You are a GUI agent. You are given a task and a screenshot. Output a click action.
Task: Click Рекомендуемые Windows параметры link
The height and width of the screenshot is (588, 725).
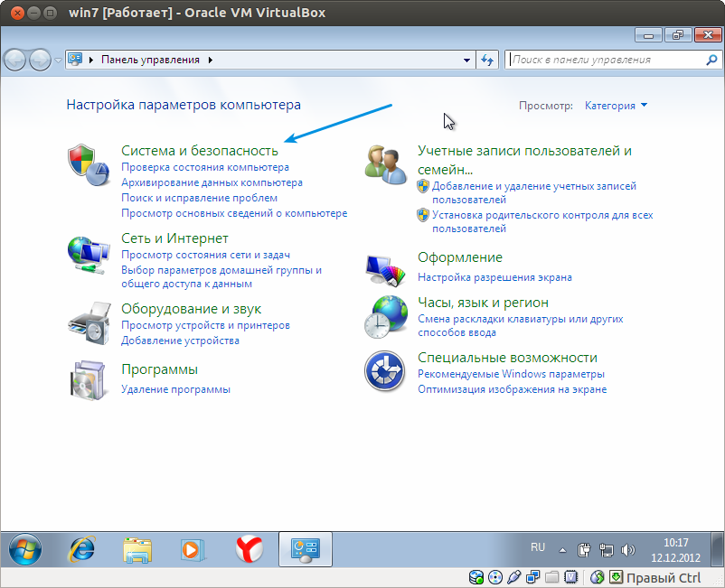coord(511,374)
